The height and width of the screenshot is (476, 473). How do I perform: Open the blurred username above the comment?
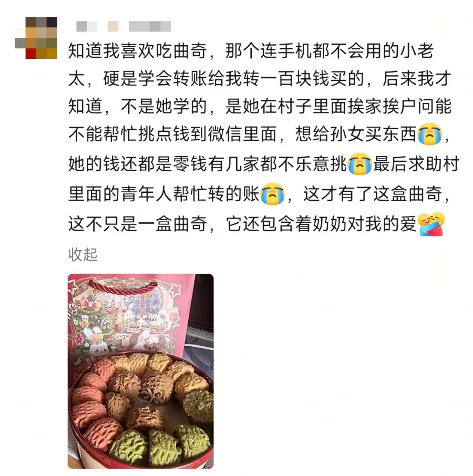click(x=124, y=26)
